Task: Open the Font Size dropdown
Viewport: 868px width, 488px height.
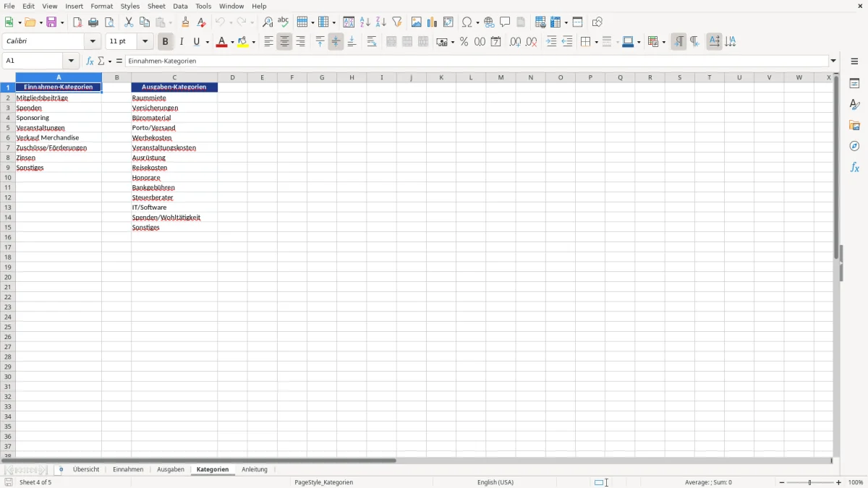Action: pyautogui.click(x=145, y=42)
